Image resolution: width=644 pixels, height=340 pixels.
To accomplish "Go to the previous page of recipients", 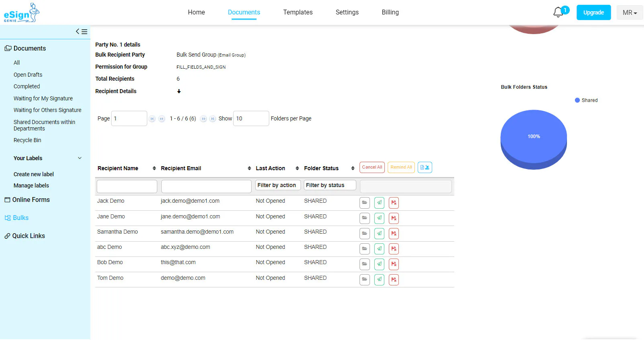I will 162,119.
